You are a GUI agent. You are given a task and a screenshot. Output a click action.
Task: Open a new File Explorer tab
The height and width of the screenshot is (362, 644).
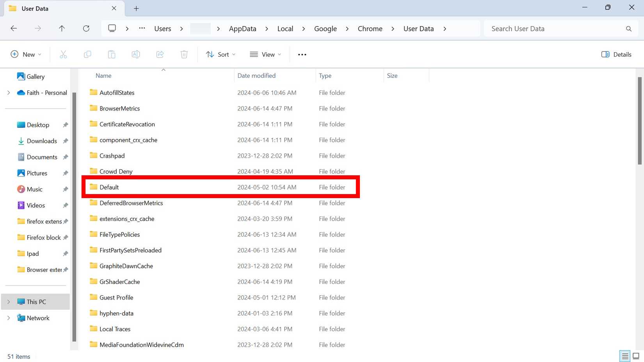pyautogui.click(x=136, y=9)
